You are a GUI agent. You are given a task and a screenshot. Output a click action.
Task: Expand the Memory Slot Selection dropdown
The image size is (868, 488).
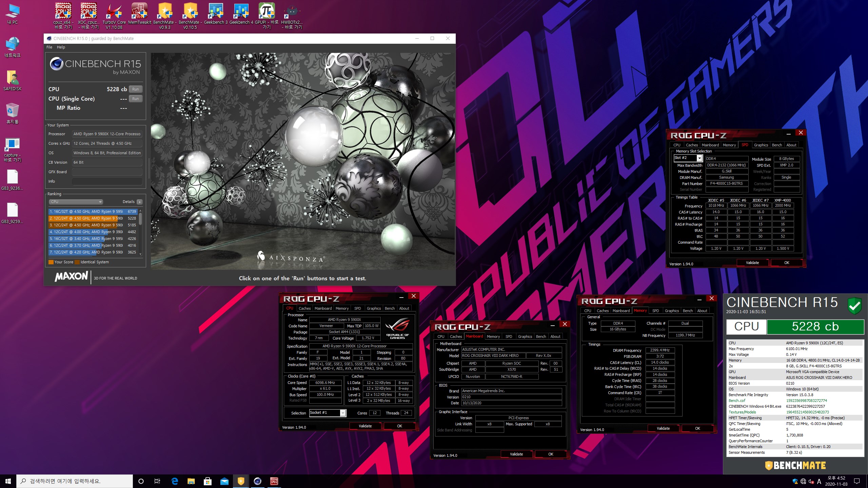[699, 158]
